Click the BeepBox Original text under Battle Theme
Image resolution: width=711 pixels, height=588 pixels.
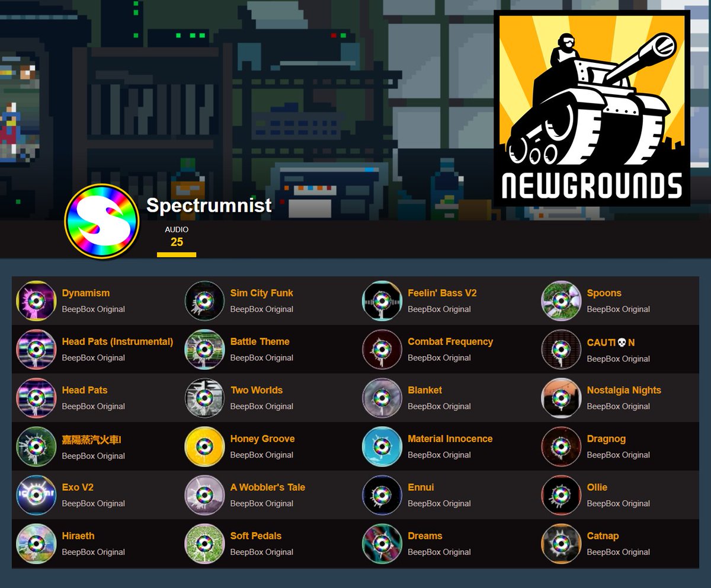pyautogui.click(x=262, y=357)
